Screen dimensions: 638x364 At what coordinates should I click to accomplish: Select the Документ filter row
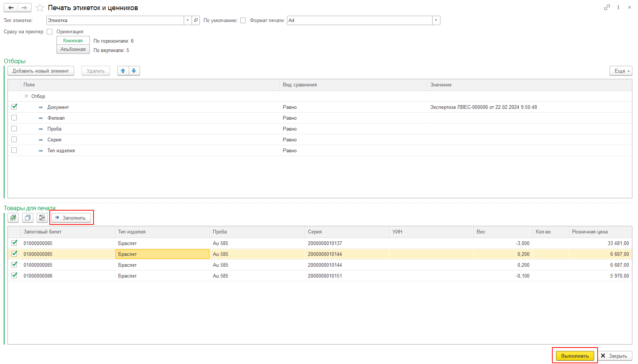[320, 107]
